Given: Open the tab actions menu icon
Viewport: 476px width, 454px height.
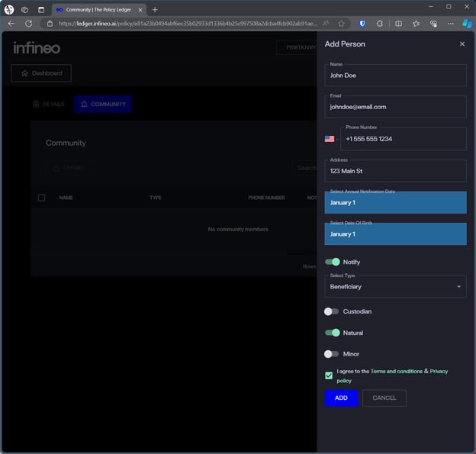Looking at the screenshot, I should pos(41,10).
